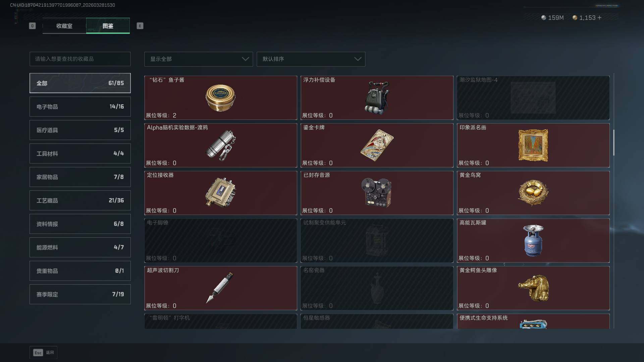Expand the 默认排序 sort dropdown
The image size is (644, 362).
[x=311, y=59]
